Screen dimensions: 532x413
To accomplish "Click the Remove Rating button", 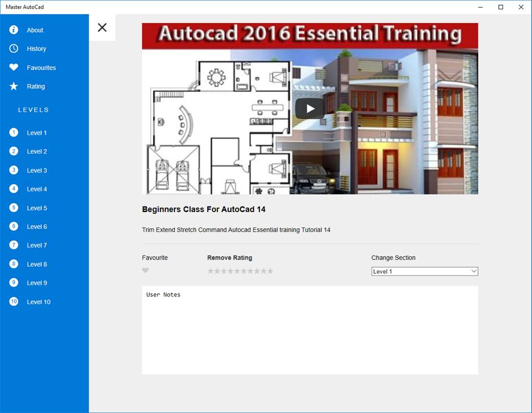I will coord(230,257).
